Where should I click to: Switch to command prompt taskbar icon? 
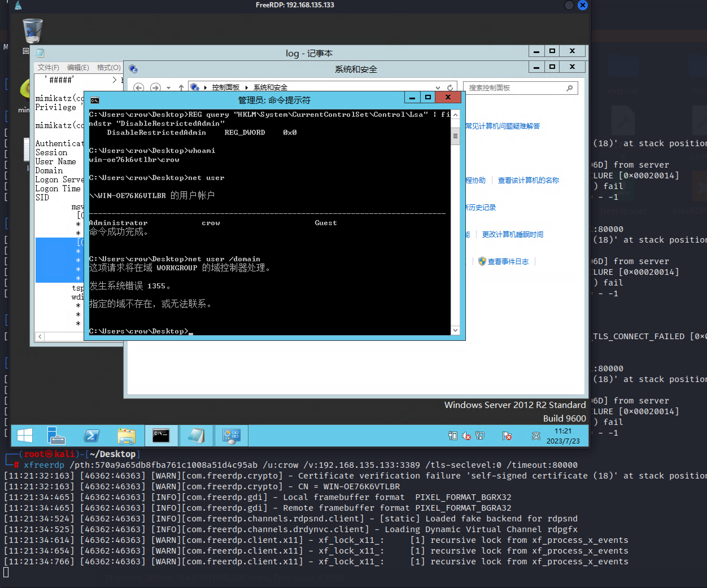[x=161, y=436]
